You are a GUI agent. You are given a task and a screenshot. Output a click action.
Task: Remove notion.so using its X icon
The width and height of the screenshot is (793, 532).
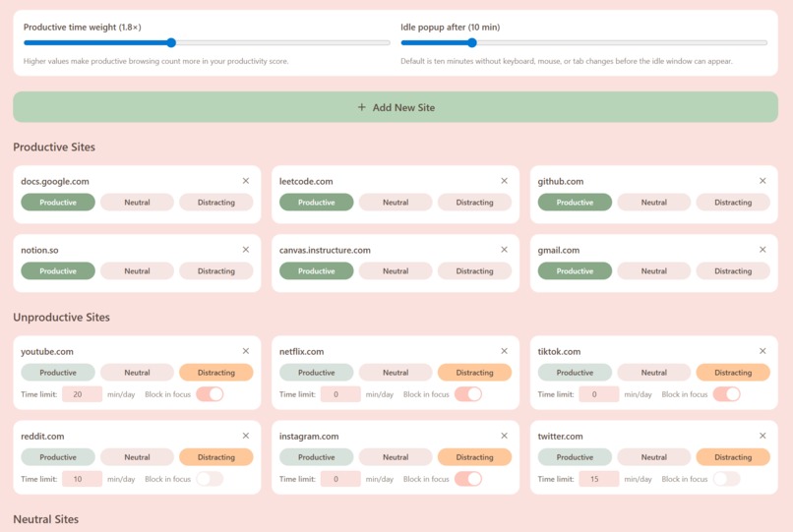pos(246,250)
